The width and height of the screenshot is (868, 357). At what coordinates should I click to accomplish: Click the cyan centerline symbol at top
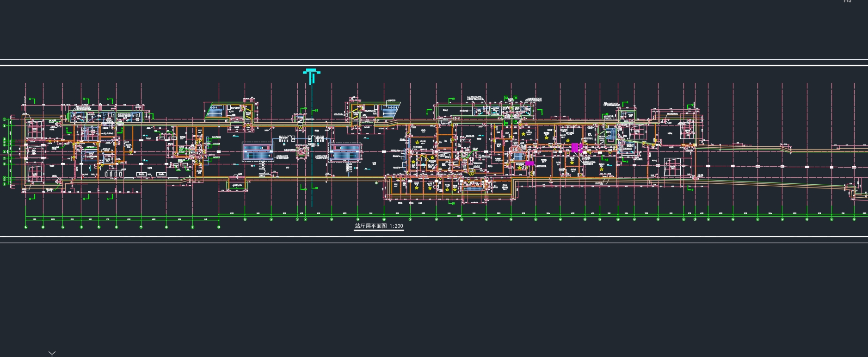[311, 73]
